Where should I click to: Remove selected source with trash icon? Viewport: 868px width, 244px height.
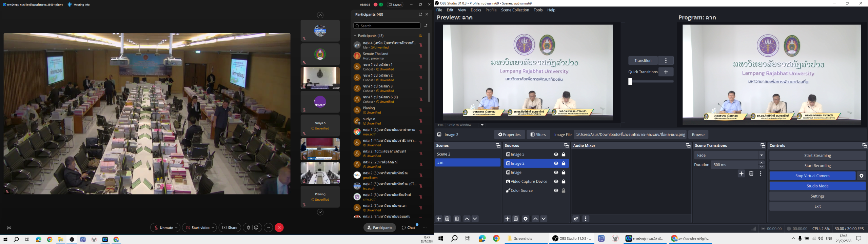click(x=516, y=219)
